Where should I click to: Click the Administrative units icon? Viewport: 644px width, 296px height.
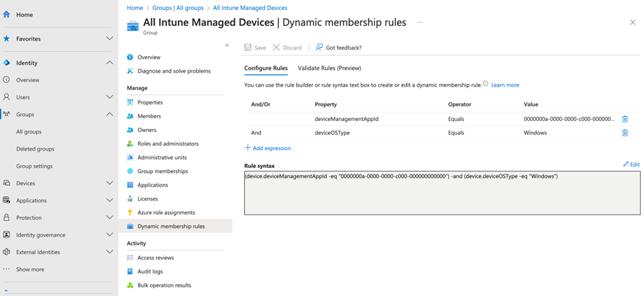click(130, 157)
